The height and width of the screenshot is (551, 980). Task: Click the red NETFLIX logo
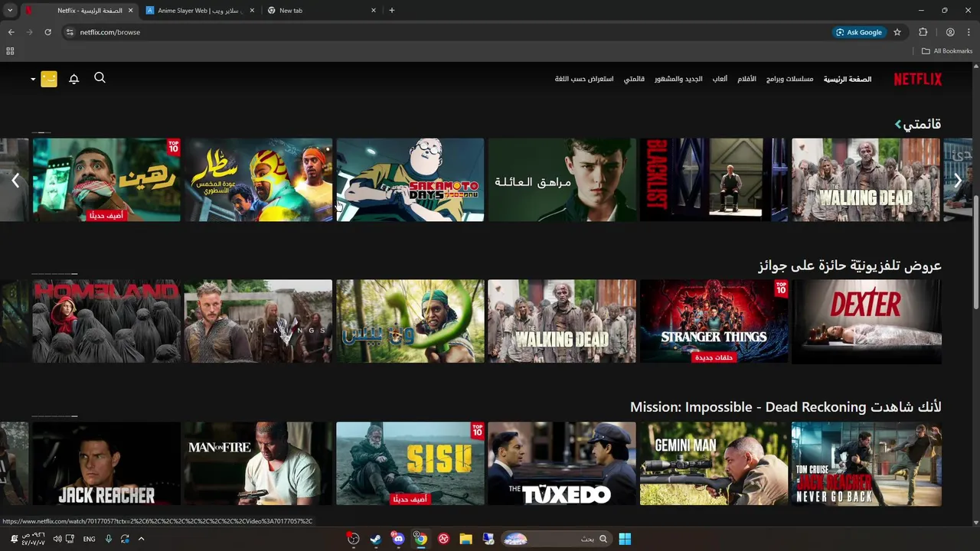click(x=918, y=79)
